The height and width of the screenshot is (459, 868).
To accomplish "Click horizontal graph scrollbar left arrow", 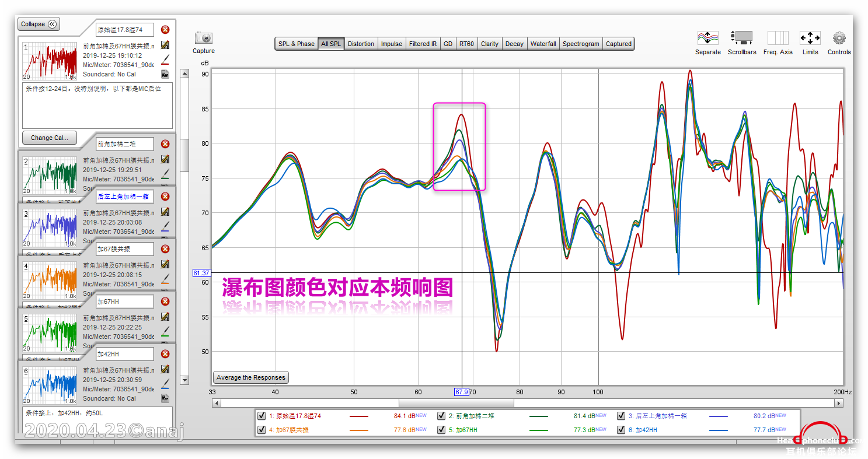I will (x=217, y=403).
